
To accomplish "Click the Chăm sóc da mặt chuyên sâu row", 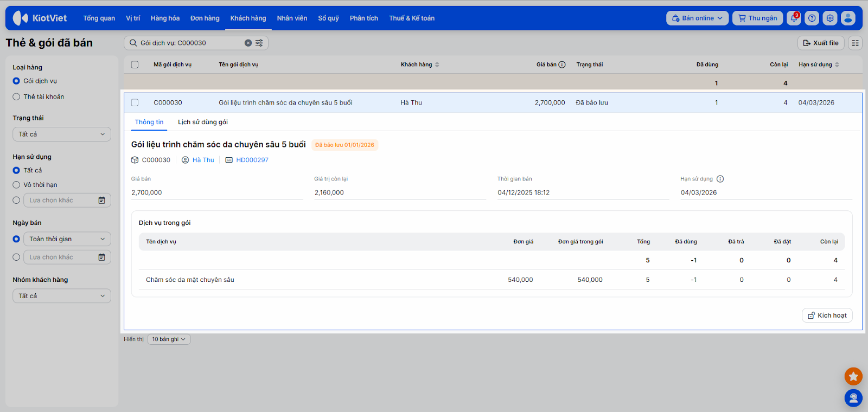I will click(x=492, y=280).
